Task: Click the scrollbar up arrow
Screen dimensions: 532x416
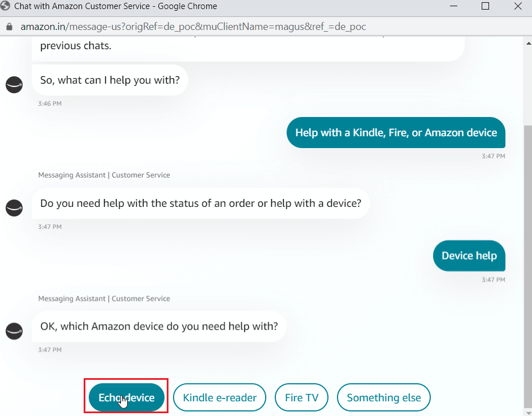Action: (528, 44)
